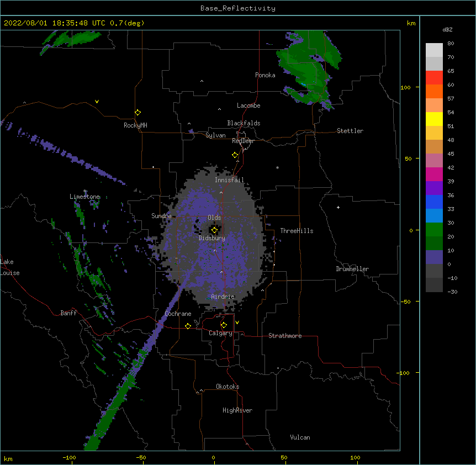Select the Lacombe map label
The height and width of the screenshot is (465, 476).
tap(248, 105)
